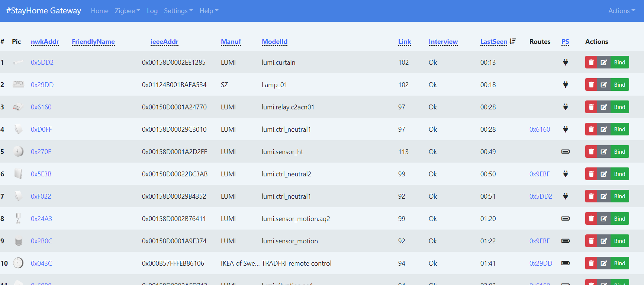The height and width of the screenshot is (285, 644).
Task: Edit device 0x2B0C entry
Action: [x=604, y=241]
